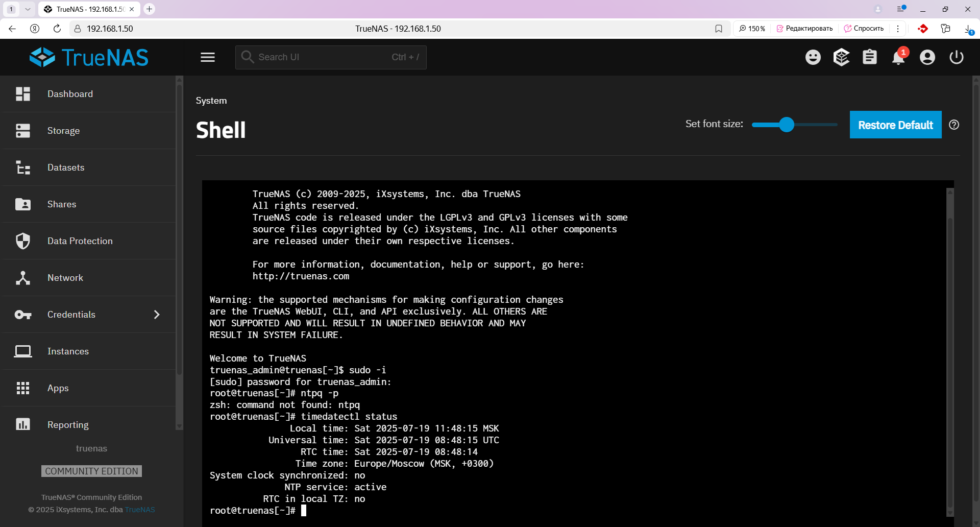Click the Reporting chart icon
Viewport: 980px width, 527px height.
tap(23, 424)
